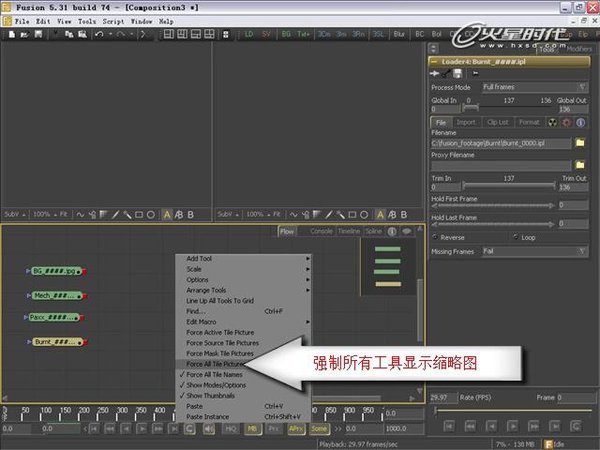Click the loop C playback button in main transport
Screen dimensions: 600x450
189,429
